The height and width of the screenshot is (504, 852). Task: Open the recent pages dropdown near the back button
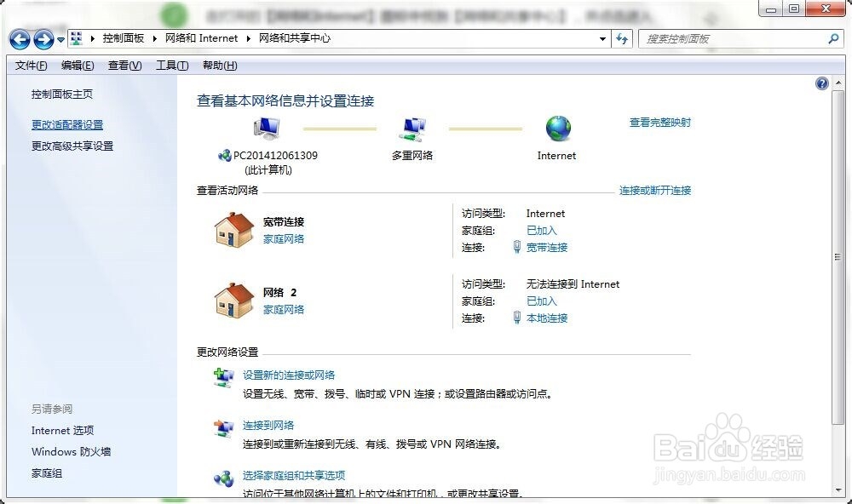click(x=60, y=39)
